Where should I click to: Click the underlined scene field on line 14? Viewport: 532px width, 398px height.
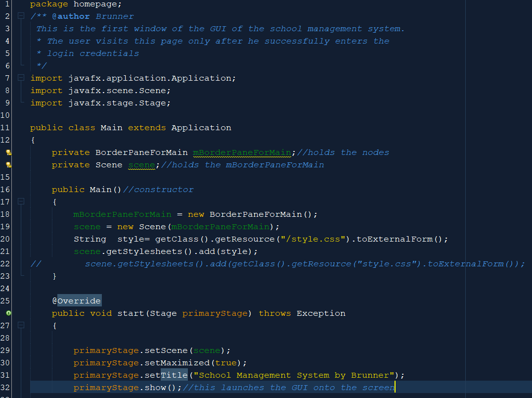click(141, 165)
